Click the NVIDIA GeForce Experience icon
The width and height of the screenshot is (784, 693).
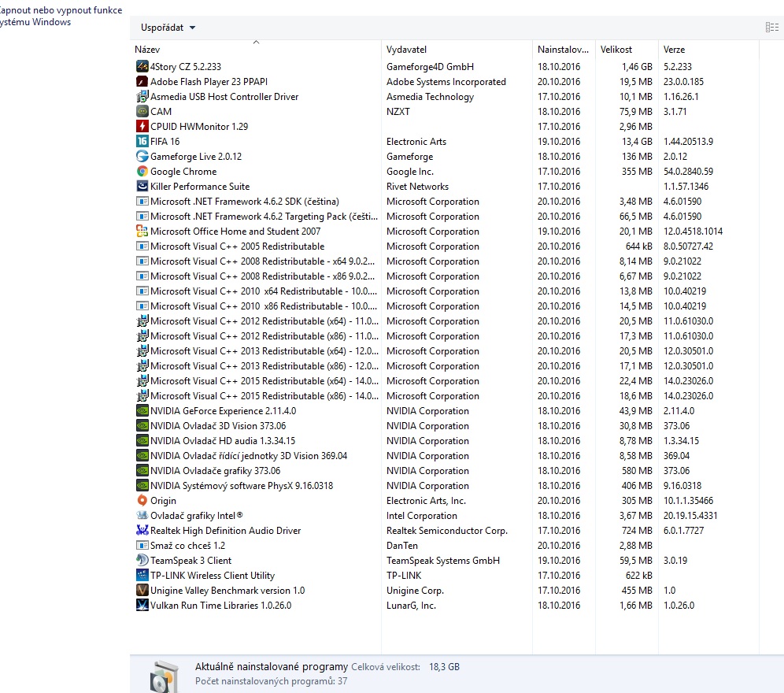(x=142, y=411)
